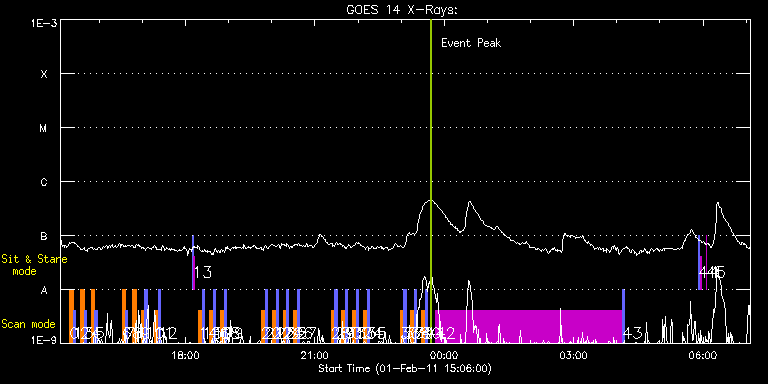Click the C flare class axis label

44,182
